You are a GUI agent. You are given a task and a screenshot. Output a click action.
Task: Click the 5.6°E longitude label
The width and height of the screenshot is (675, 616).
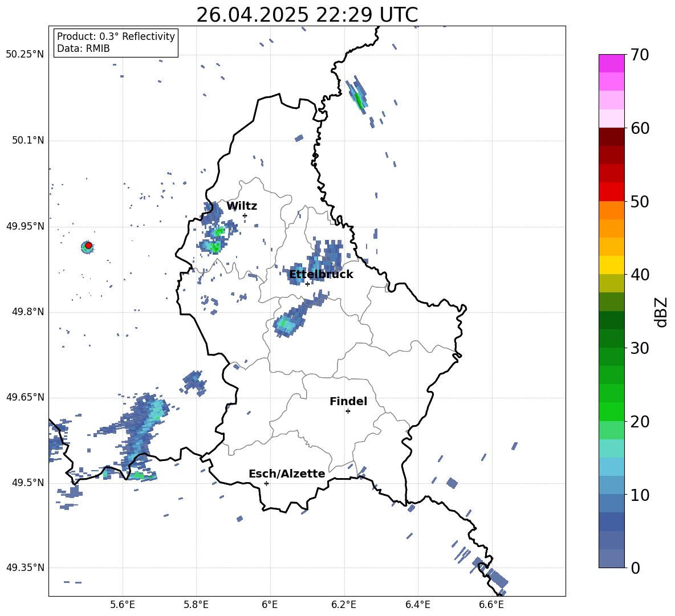pyautogui.click(x=123, y=605)
